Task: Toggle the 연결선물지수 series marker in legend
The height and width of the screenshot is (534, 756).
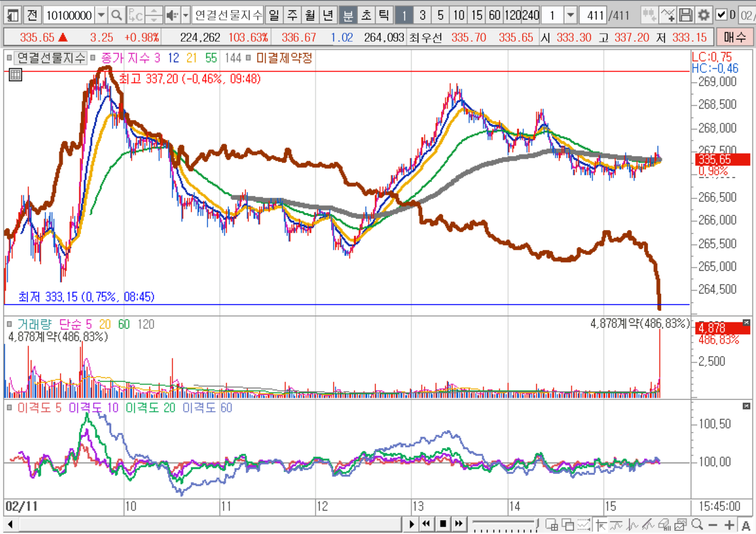Action: (9, 59)
